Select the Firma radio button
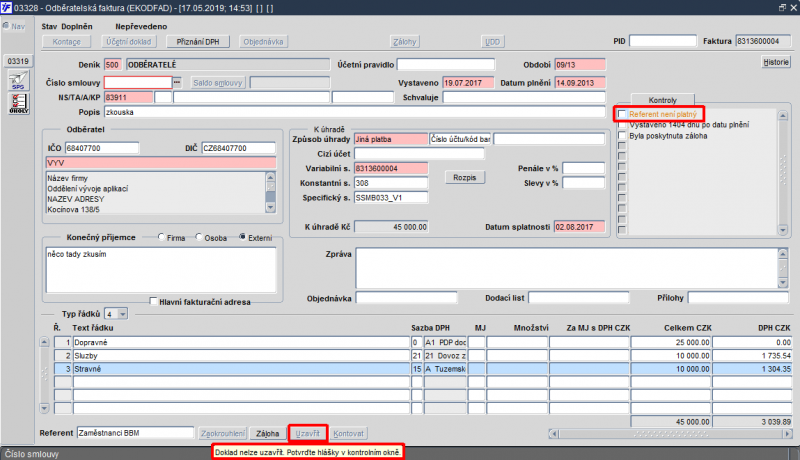The width and height of the screenshot is (800, 460). click(162, 237)
